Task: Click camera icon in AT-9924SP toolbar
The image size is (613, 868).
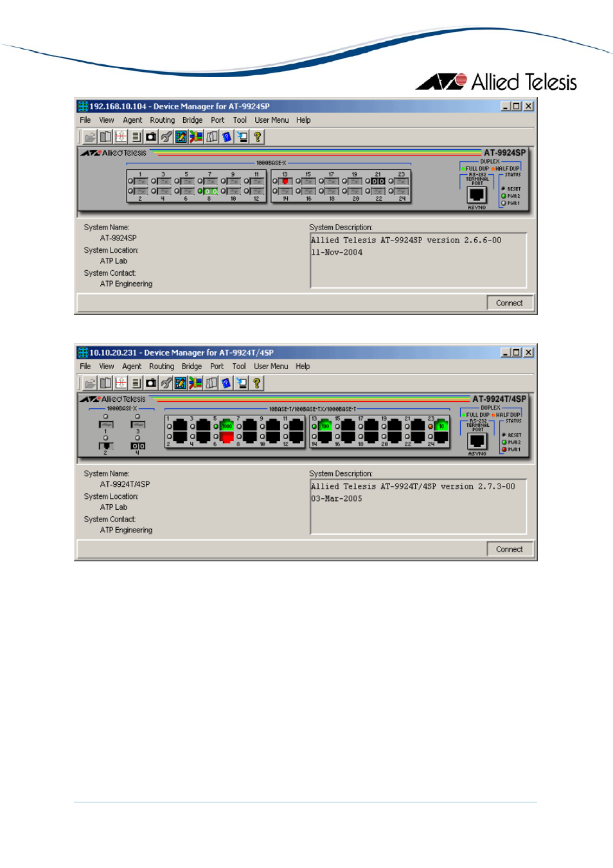Action: click(151, 137)
